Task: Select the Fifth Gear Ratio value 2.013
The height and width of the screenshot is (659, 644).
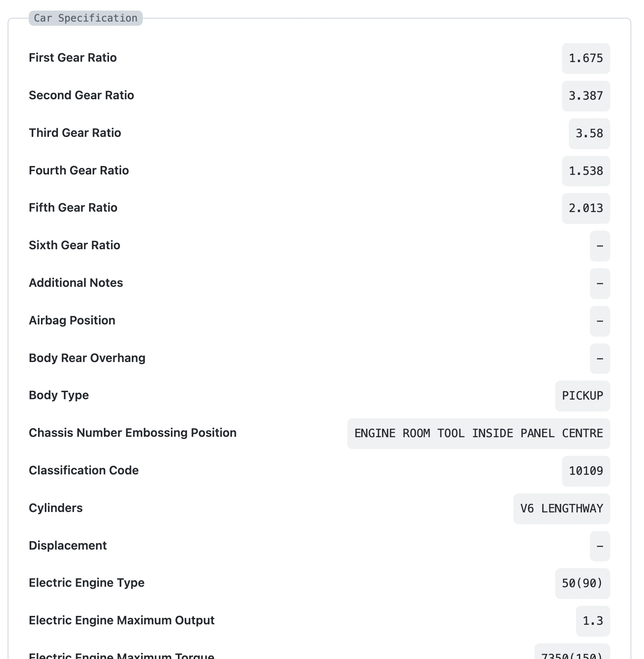Action: click(x=586, y=208)
